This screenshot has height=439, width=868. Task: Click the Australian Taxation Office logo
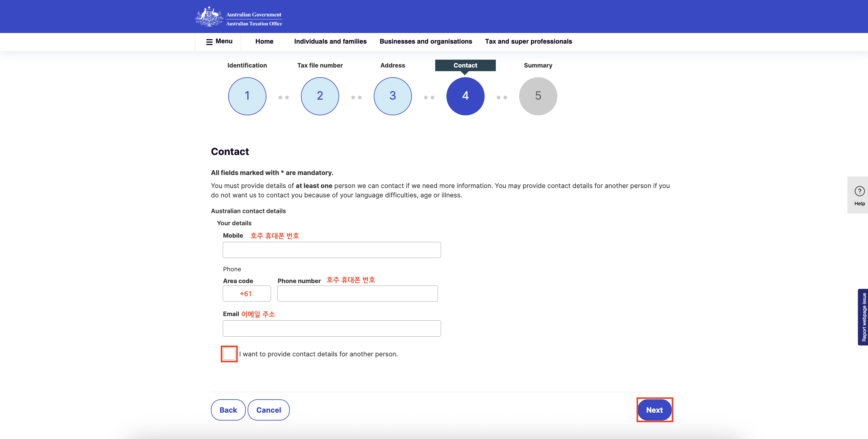239,17
